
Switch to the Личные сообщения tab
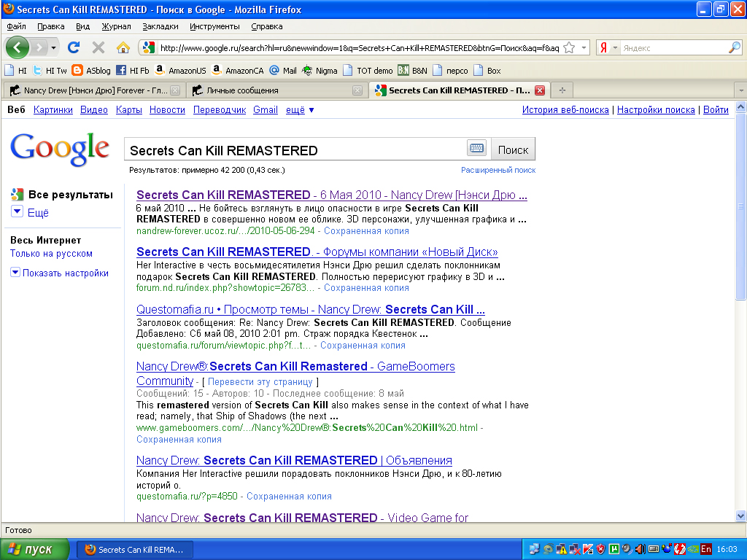276,90
